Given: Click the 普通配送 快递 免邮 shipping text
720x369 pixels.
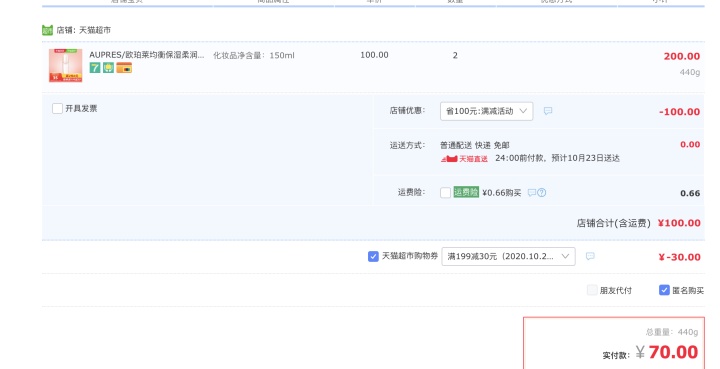Looking at the screenshot, I should pos(475,145).
